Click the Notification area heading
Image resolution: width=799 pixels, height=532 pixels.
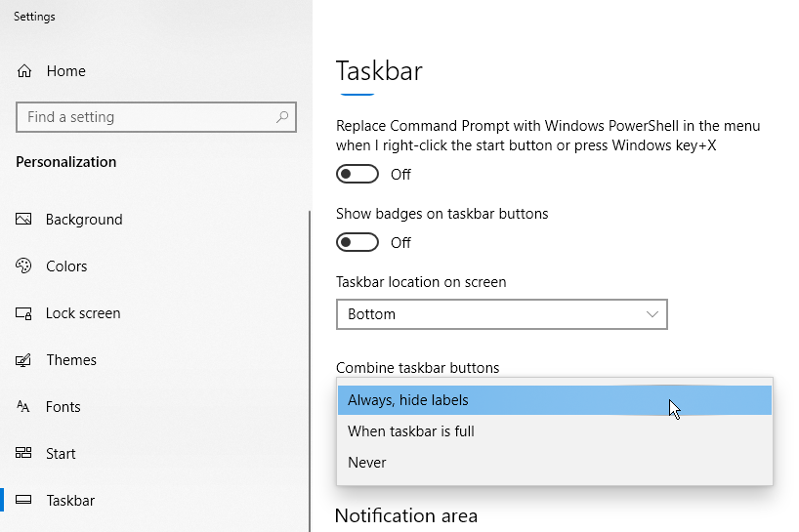(406, 515)
